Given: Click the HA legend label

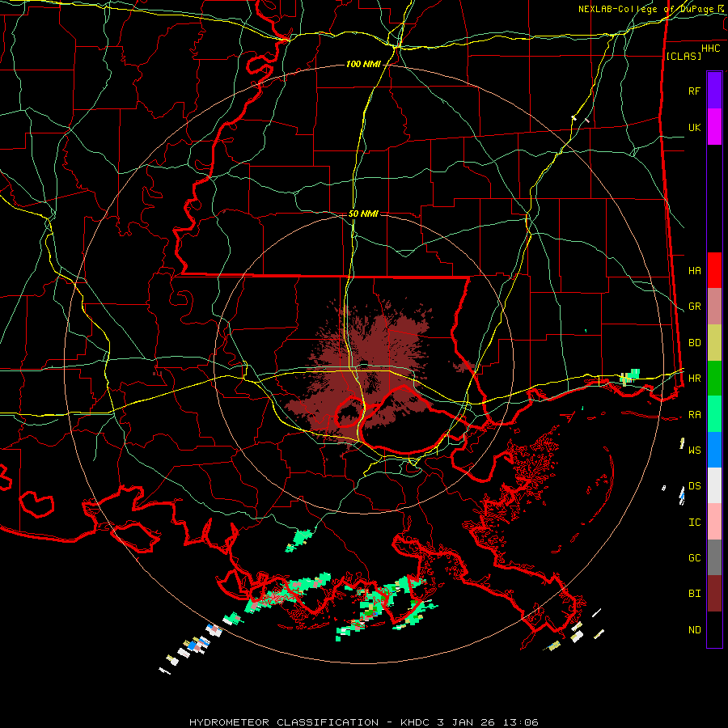Looking at the screenshot, I should [694, 270].
